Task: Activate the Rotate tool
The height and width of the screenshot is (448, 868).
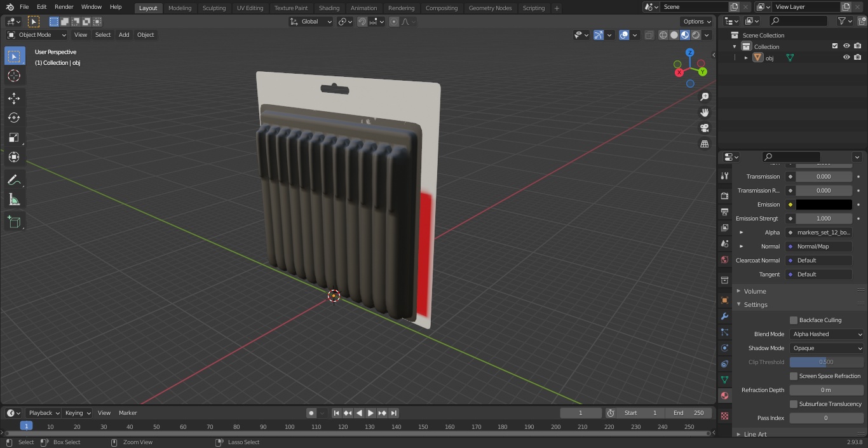Action: tap(14, 118)
